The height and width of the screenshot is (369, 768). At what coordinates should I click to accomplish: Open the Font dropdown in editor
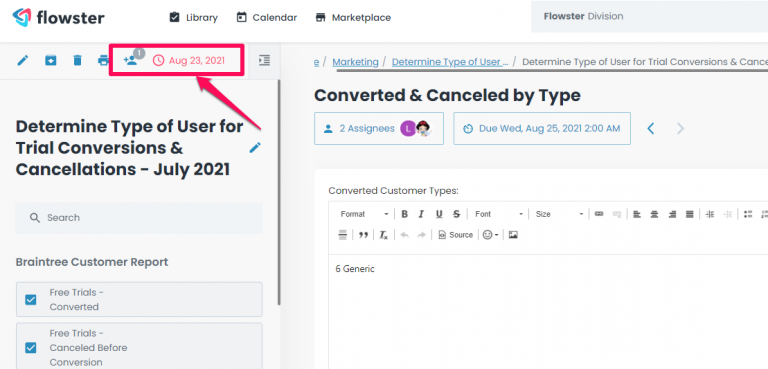pos(499,214)
